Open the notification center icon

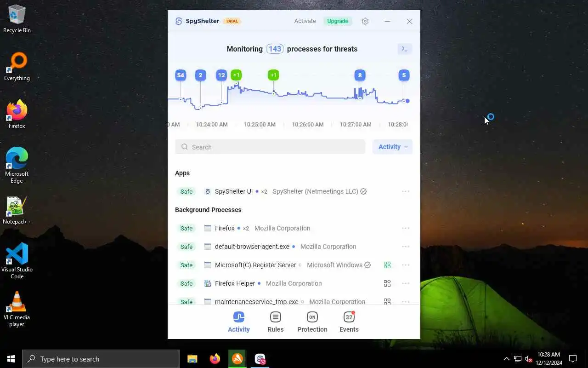573,359
